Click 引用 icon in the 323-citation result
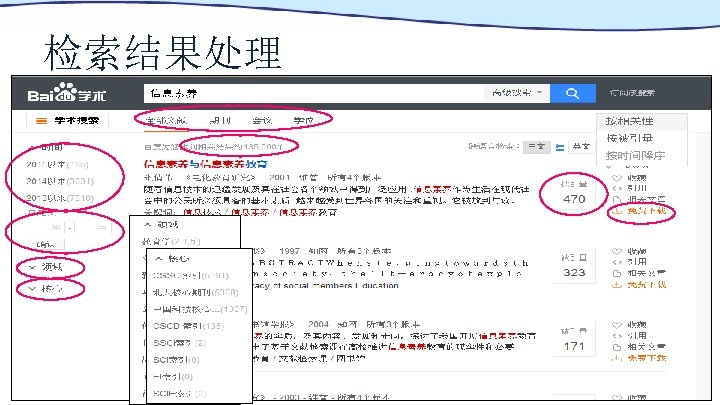The width and height of the screenshot is (720, 405). [x=617, y=262]
